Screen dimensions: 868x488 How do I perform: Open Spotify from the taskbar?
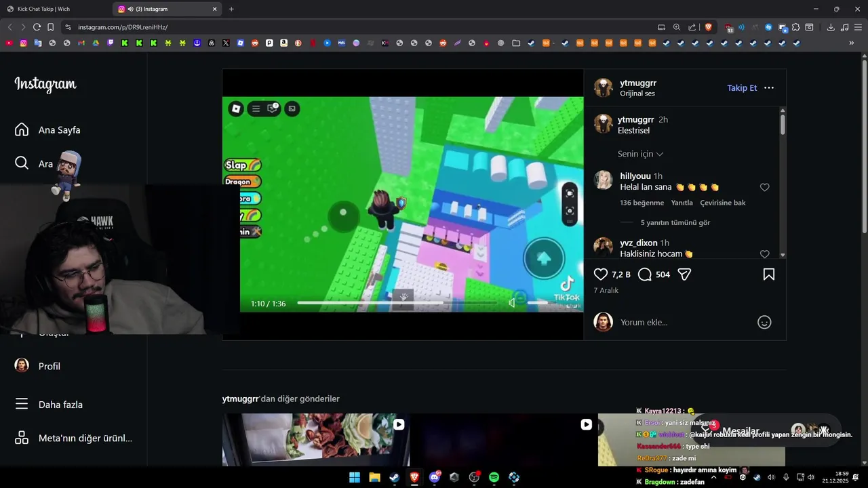[x=494, y=477]
